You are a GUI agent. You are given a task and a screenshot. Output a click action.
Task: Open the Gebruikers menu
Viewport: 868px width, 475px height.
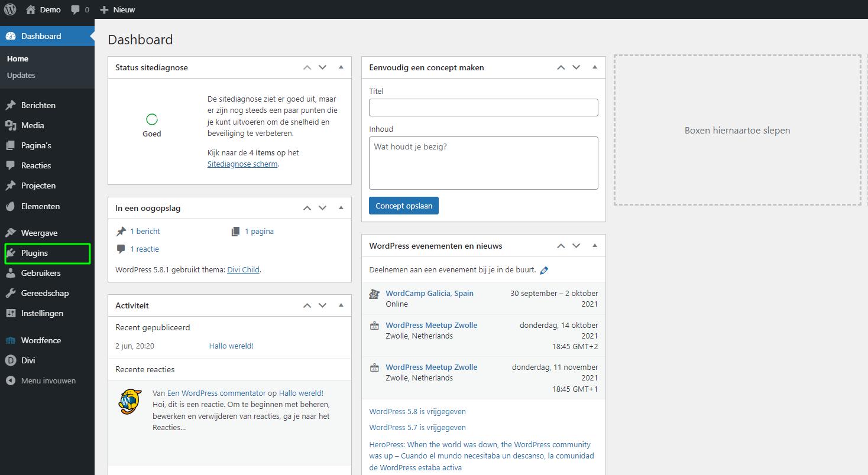[47, 273]
